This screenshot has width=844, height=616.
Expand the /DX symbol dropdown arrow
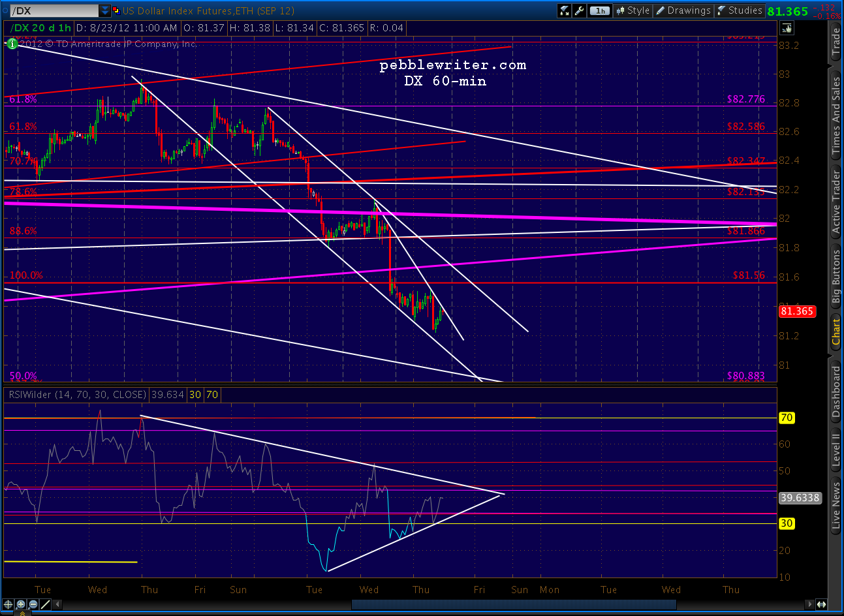click(x=104, y=10)
